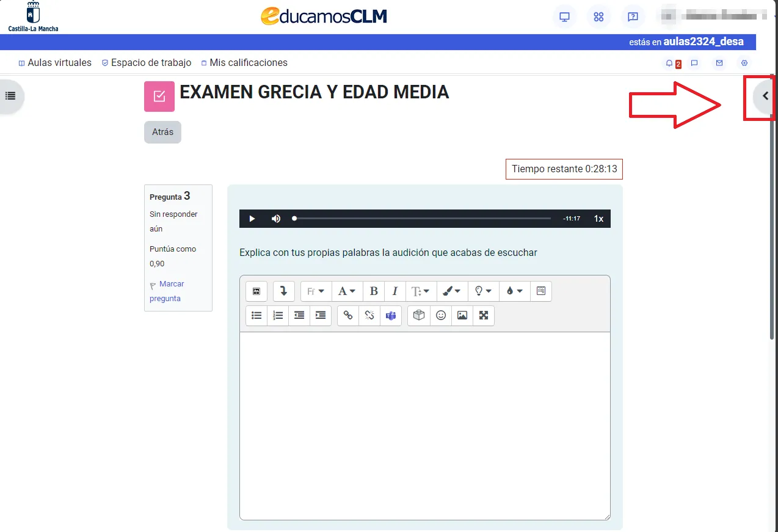Open the unordered list icon
The image size is (778, 532).
click(256, 315)
